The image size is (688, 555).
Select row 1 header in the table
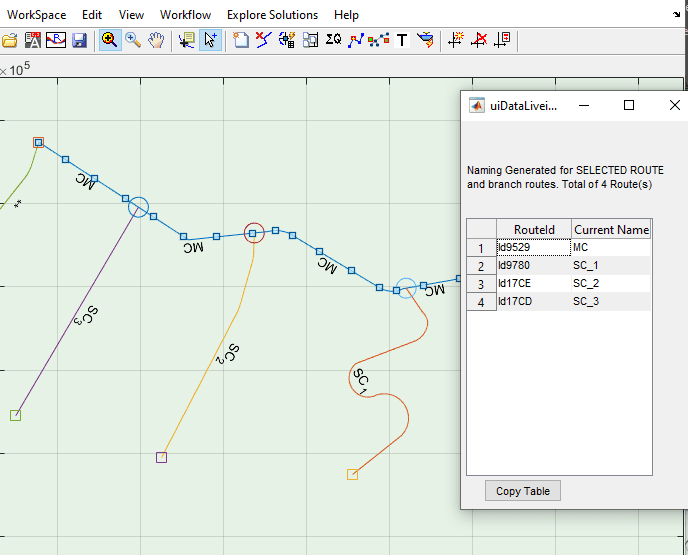click(x=481, y=248)
